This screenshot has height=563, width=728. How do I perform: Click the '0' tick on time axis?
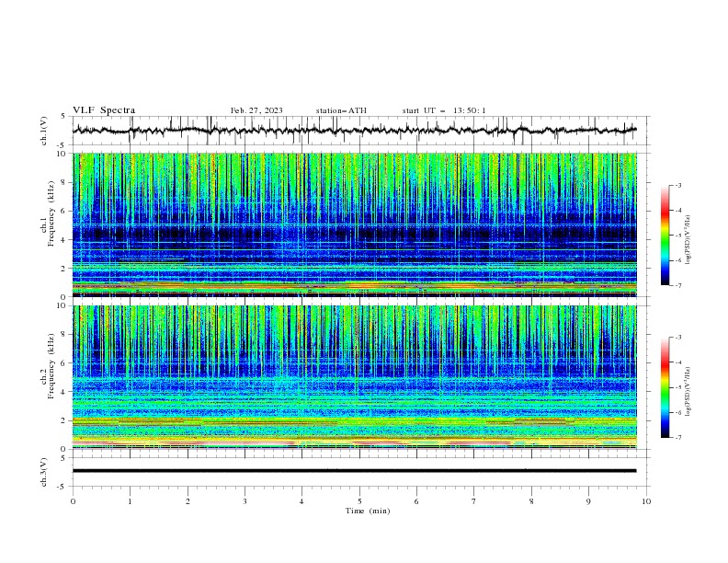pos(73,501)
